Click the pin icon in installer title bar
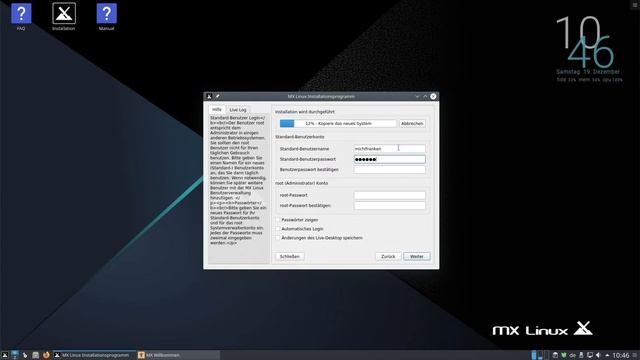Image resolution: width=640 pixels, height=360 pixels. pos(218,96)
